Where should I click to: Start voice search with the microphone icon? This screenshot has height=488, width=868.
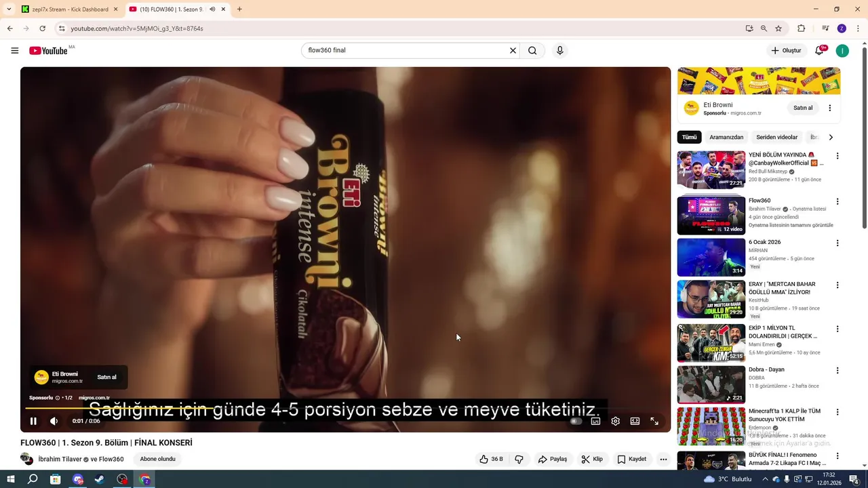pos(559,50)
